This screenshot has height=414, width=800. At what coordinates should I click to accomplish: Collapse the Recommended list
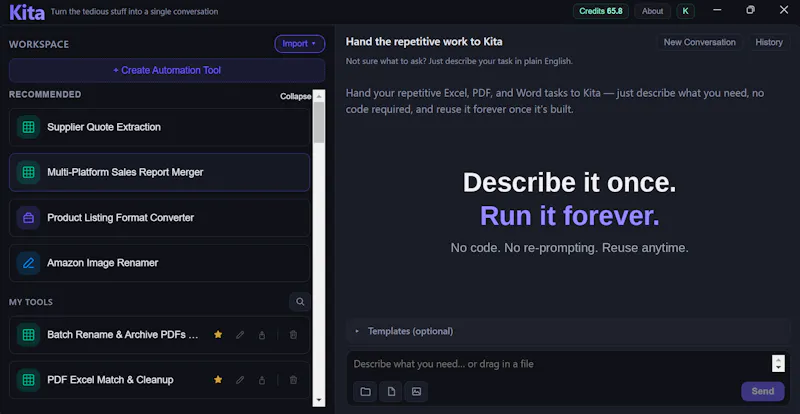[x=295, y=96]
